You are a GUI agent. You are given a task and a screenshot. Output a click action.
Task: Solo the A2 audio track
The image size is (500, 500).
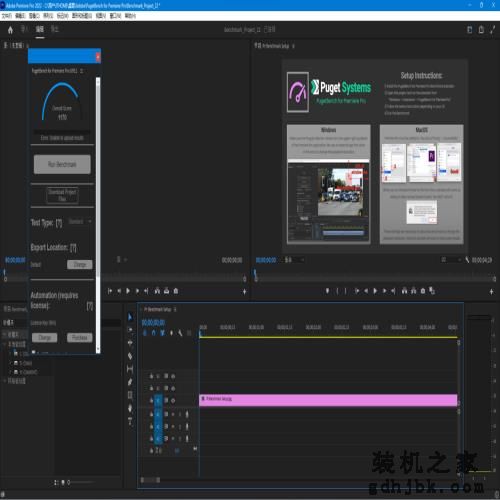click(180, 427)
